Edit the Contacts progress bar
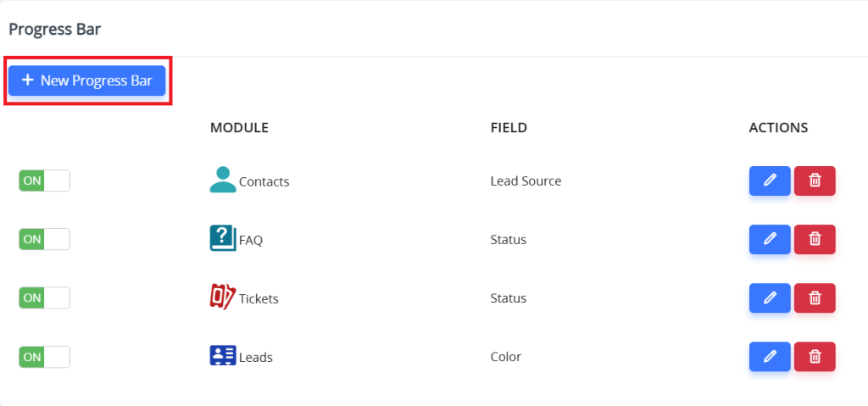The width and height of the screenshot is (868, 406). tap(770, 181)
